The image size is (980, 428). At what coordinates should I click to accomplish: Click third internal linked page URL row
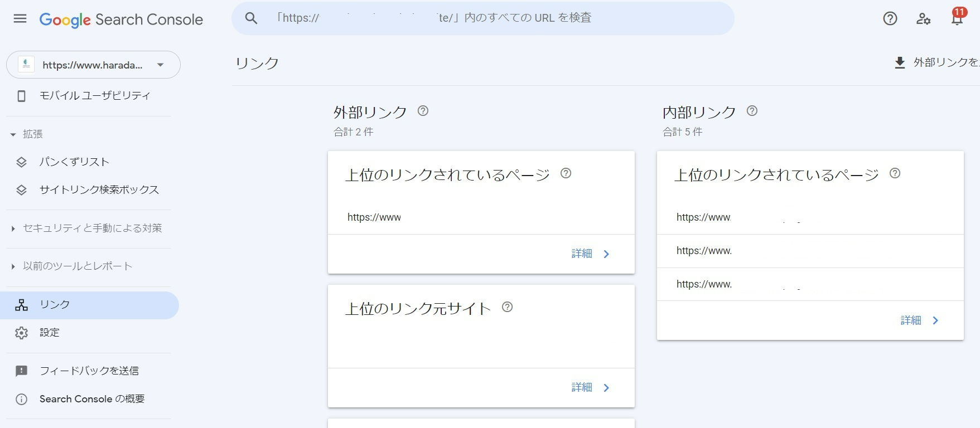click(x=810, y=284)
